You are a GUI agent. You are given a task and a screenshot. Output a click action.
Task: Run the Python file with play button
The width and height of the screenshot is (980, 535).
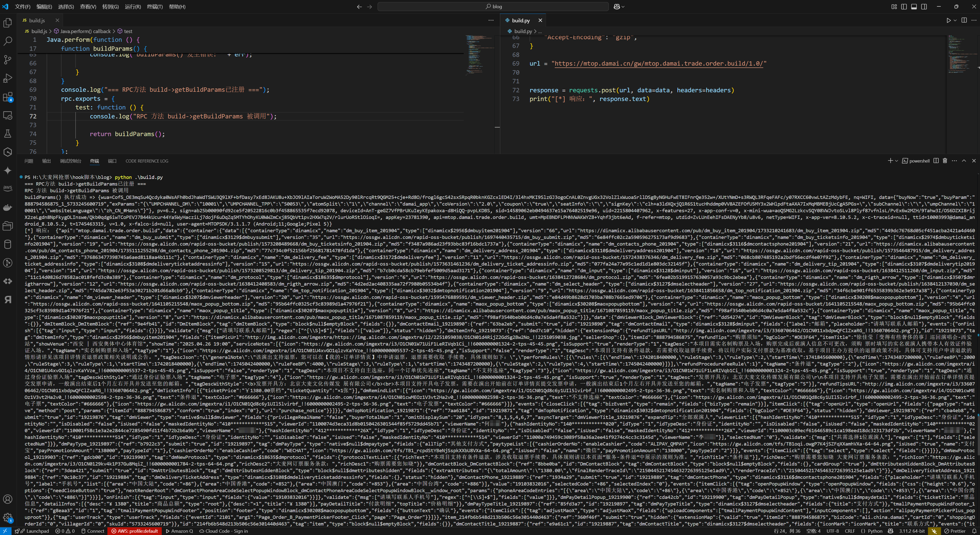pyautogui.click(x=948, y=21)
